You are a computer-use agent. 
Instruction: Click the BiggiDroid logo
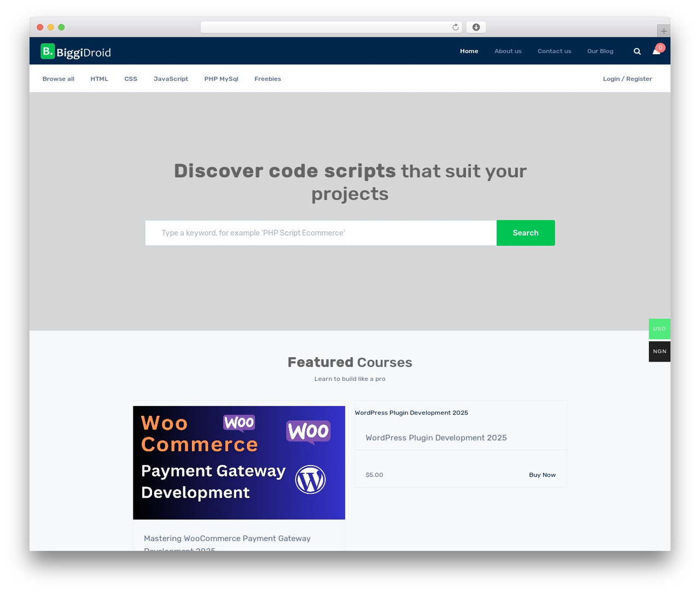click(75, 51)
